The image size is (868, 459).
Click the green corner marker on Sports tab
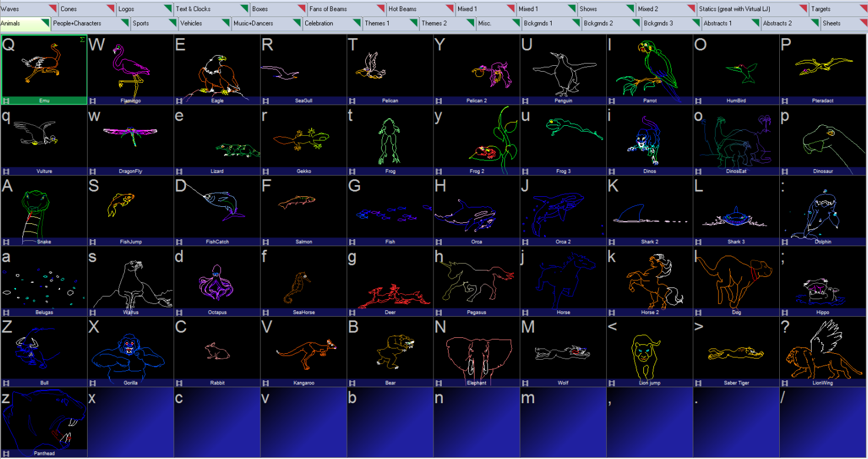173,22
